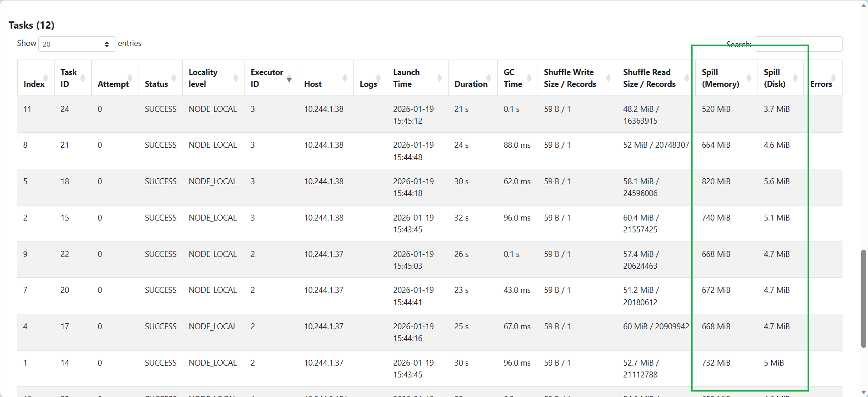Click the Errors column header
This screenshot has height=397, width=868.
[821, 84]
